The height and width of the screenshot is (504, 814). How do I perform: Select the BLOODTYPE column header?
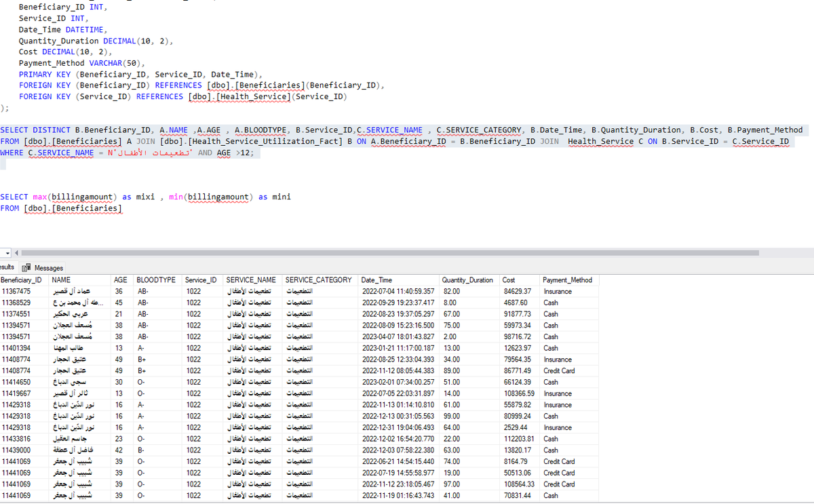pyautogui.click(x=159, y=279)
